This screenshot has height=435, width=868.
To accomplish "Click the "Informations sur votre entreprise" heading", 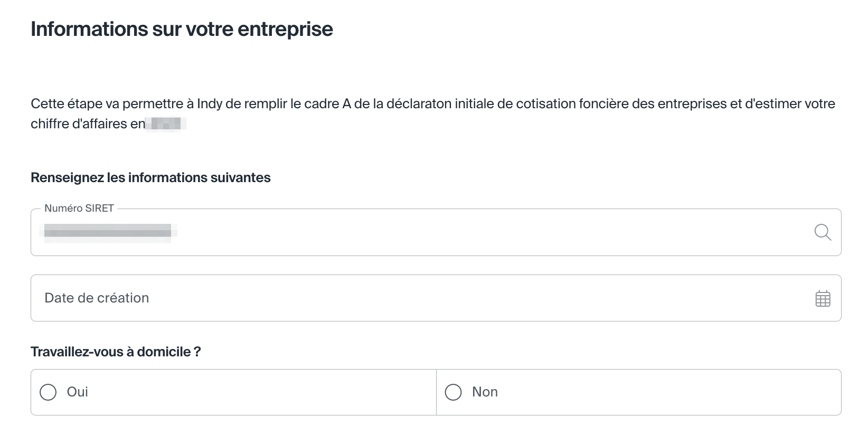I will 182,29.
